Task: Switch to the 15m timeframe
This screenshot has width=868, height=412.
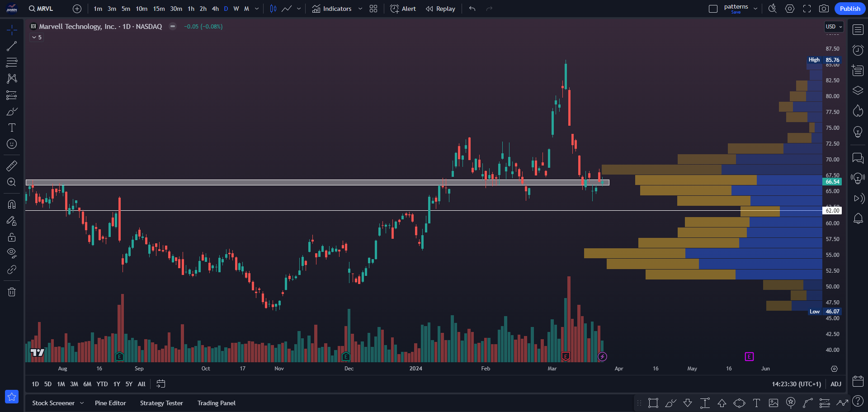Action: pos(159,9)
